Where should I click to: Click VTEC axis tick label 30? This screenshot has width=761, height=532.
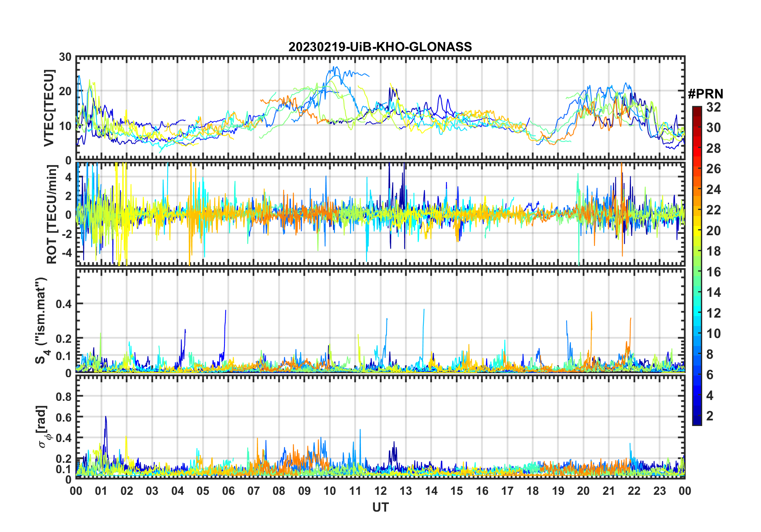[65, 57]
